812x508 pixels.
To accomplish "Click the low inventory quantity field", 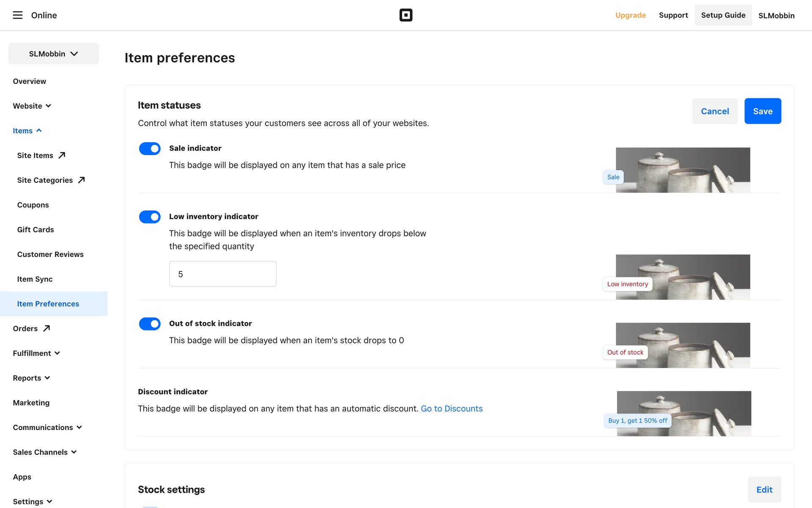I will pos(223,274).
